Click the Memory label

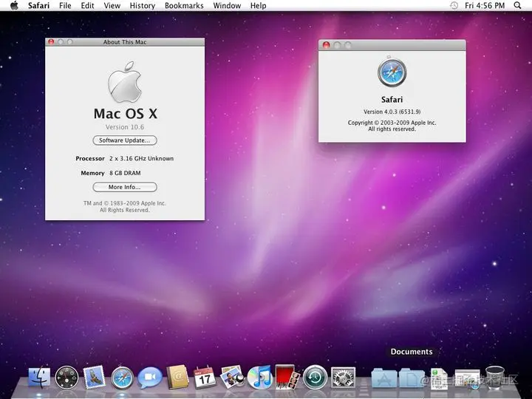point(92,173)
